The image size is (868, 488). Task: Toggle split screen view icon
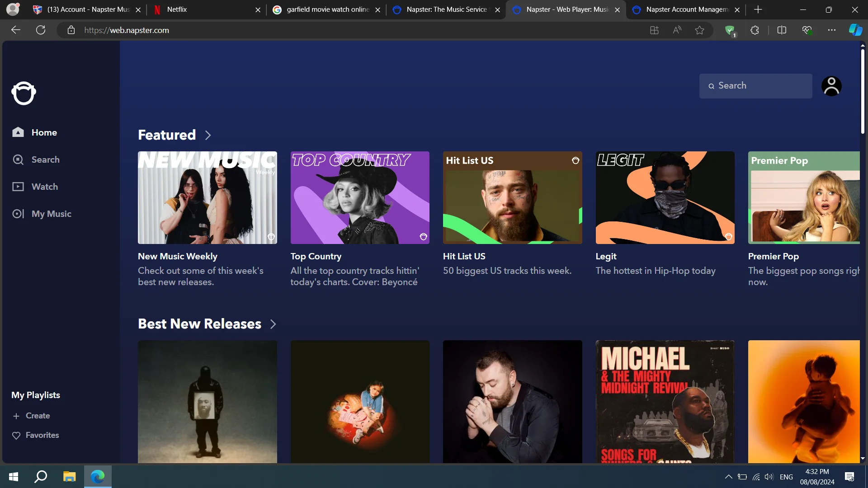[x=782, y=30]
